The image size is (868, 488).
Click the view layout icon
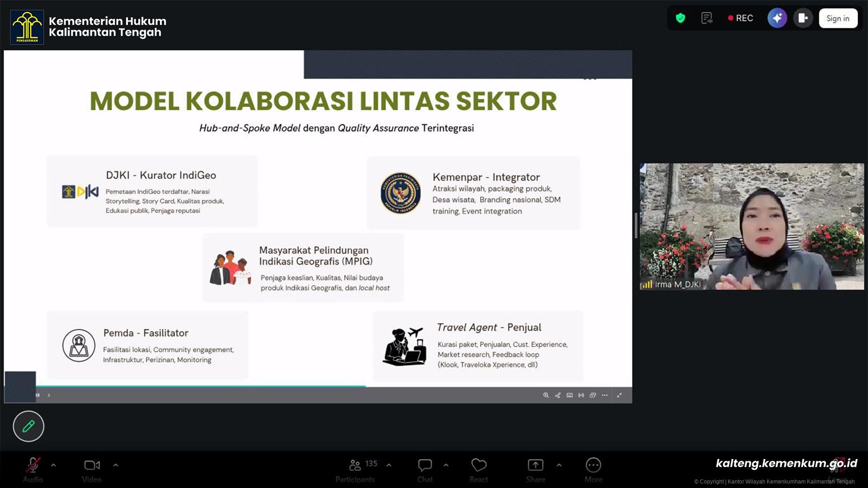(x=803, y=18)
